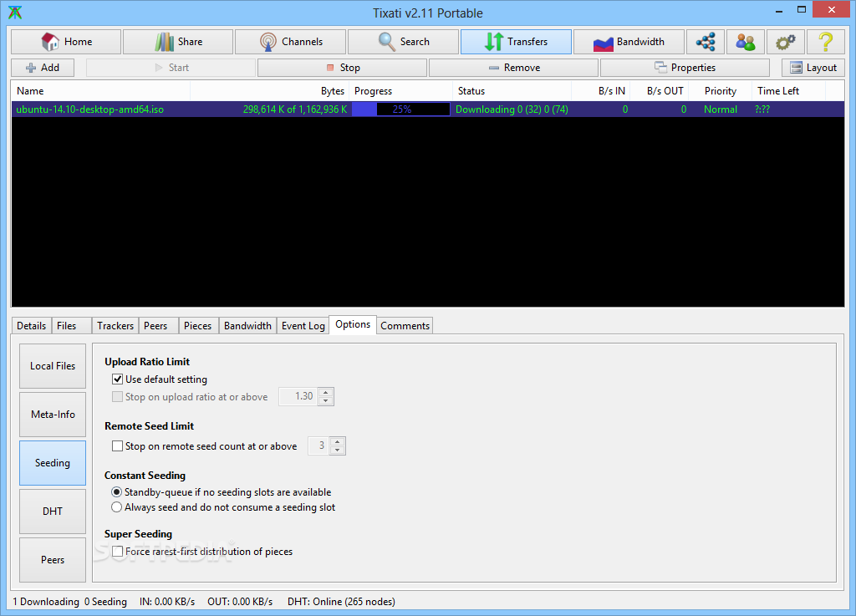
Task: Switch to the Files tab
Action: point(72,326)
